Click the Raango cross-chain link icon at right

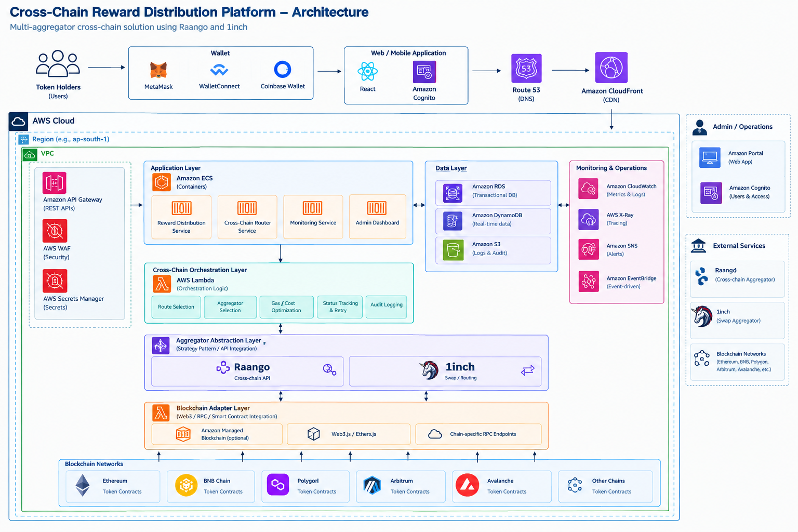coord(329,370)
